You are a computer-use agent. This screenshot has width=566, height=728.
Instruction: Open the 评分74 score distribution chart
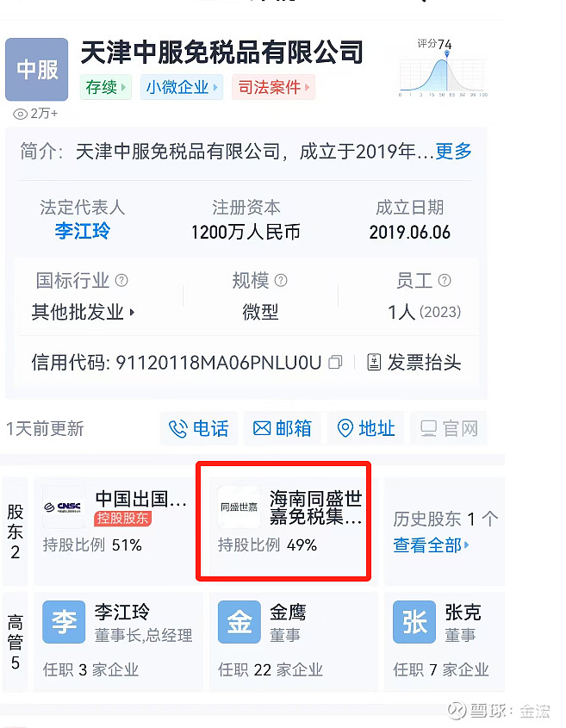click(443, 68)
